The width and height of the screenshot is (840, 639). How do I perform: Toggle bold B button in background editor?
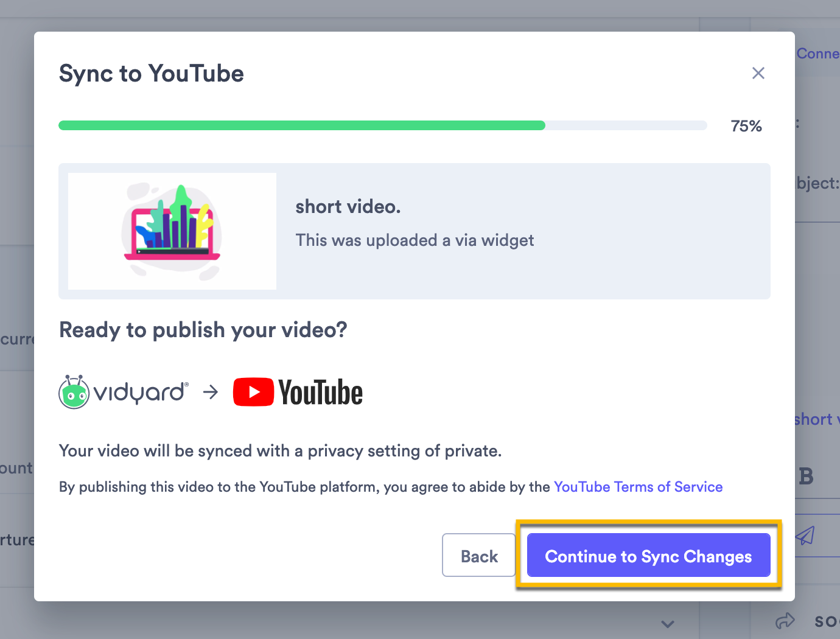806,476
